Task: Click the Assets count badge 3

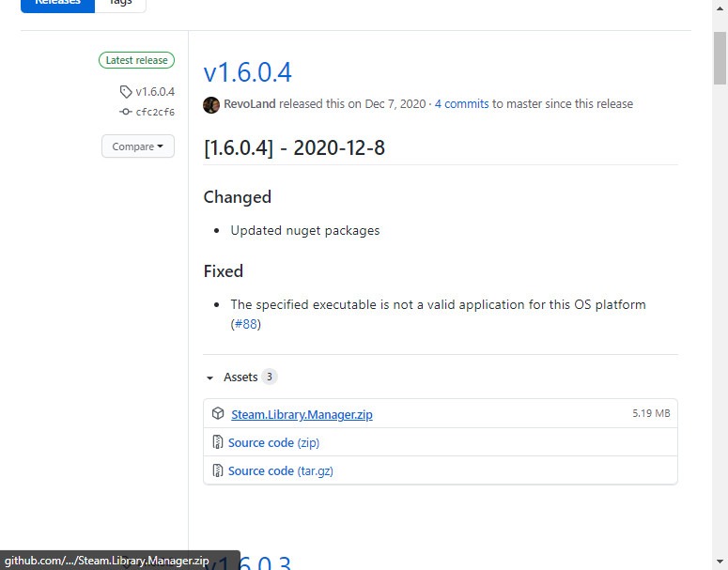Action: [270, 377]
